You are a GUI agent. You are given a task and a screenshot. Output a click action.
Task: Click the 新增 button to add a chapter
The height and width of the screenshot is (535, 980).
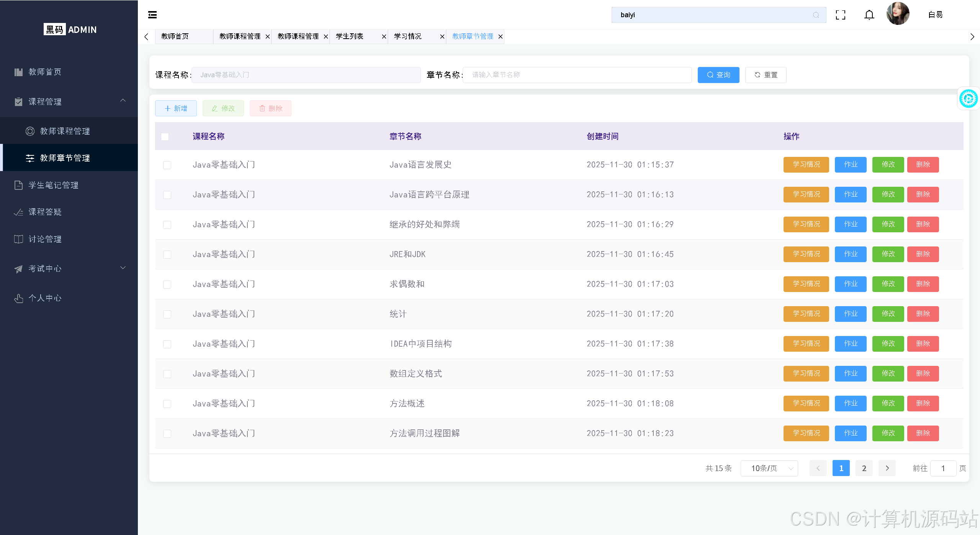[175, 108]
